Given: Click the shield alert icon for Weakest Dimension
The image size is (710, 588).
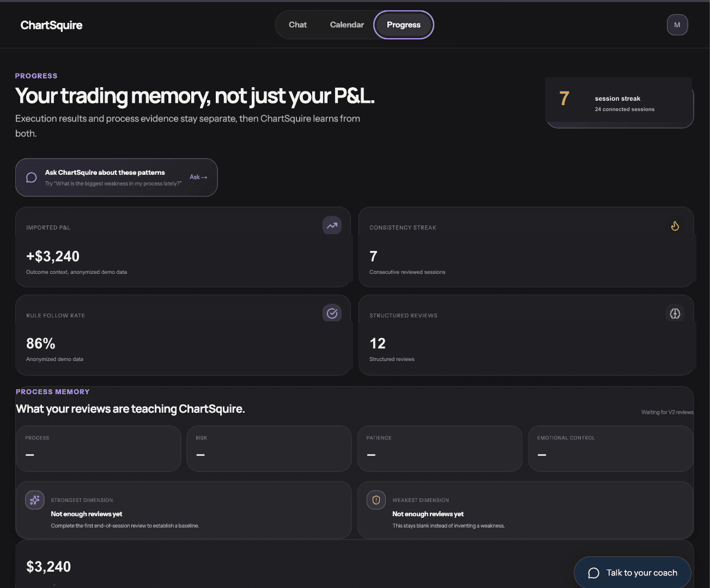Looking at the screenshot, I should pyautogui.click(x=376, y=500).
